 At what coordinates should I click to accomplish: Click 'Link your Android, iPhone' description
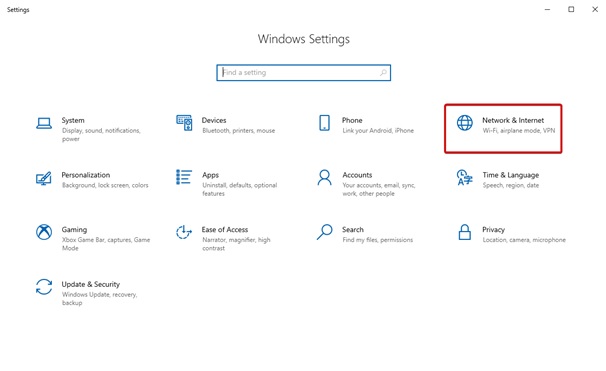point(378,131)
